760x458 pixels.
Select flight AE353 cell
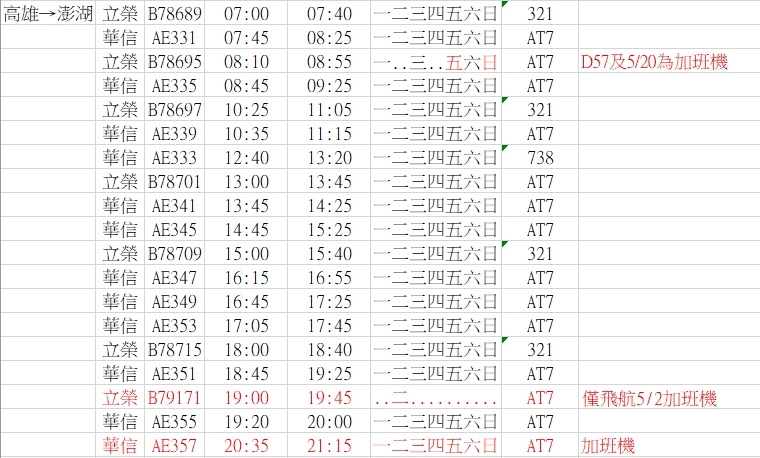click(174, 326)
